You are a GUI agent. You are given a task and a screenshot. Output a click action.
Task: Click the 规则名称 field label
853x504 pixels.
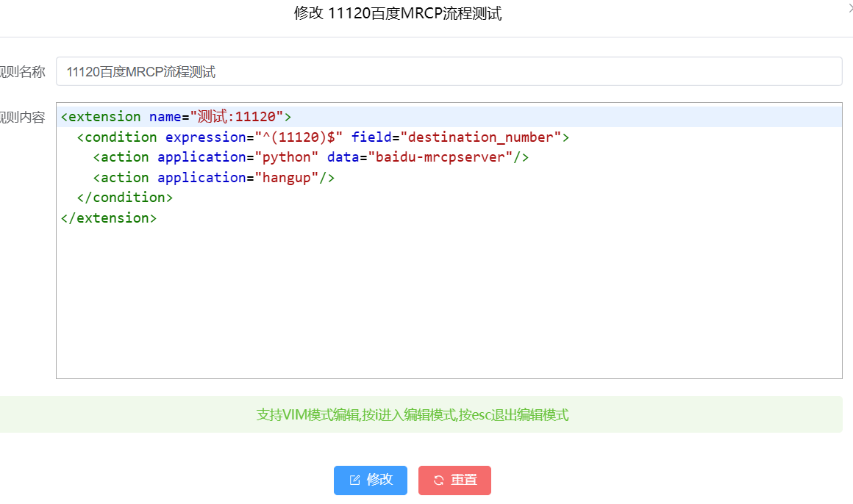[22, 72]
